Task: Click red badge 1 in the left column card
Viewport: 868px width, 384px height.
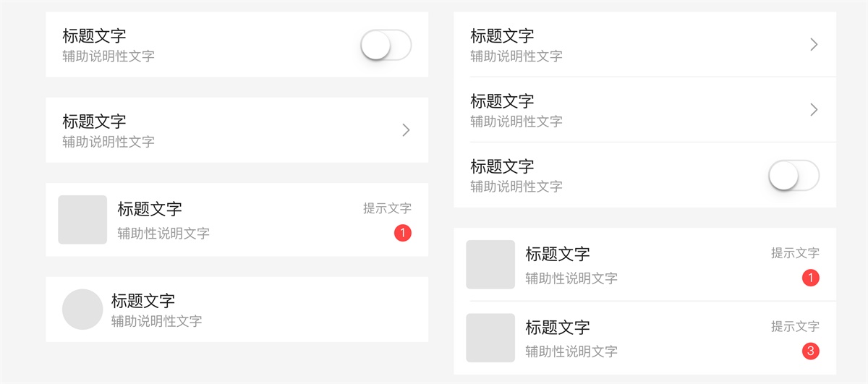Action: [403, 233]
